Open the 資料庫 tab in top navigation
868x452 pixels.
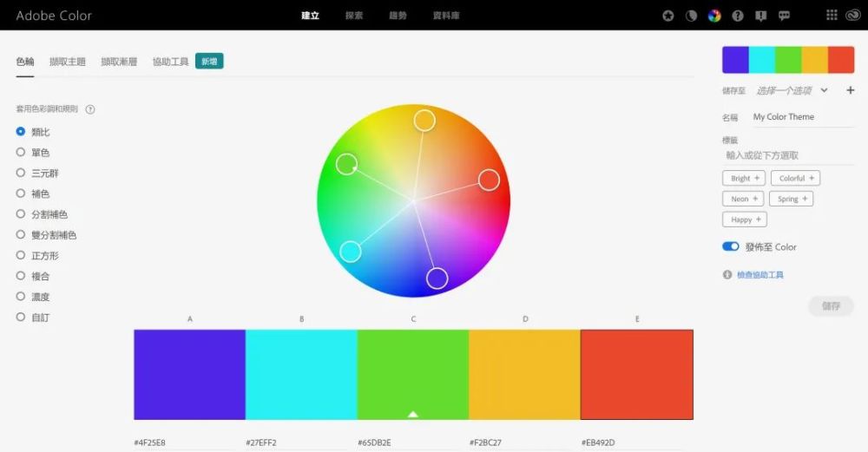(x=446, y=16)
